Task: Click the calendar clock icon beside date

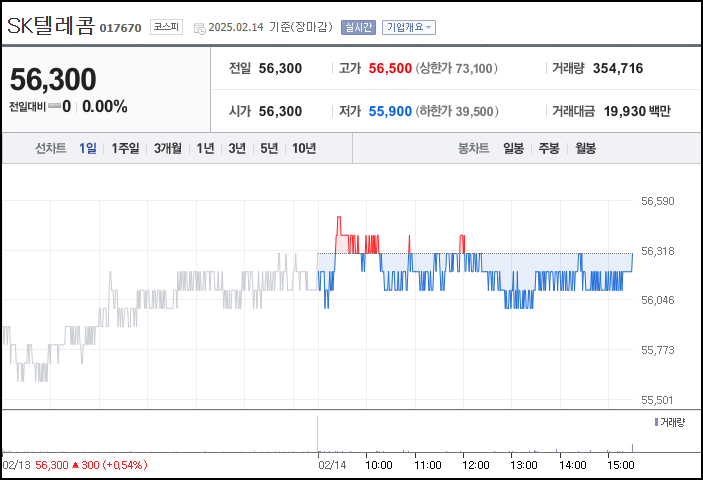Action: [200, 28]
